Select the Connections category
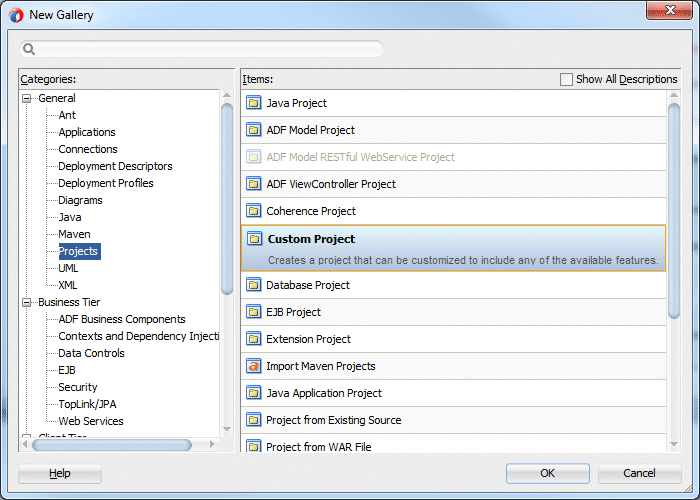Image resolution: width=700 pixels, height=500 pixels. point(88,149)
